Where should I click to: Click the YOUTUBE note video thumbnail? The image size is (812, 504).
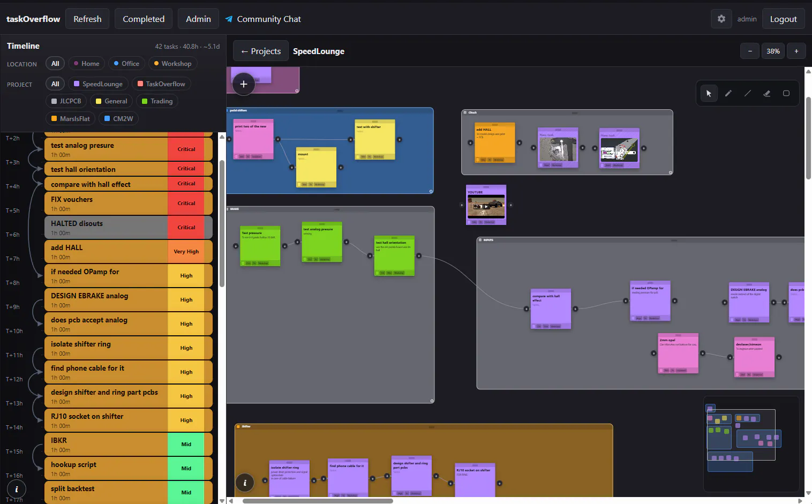(486, 206)
